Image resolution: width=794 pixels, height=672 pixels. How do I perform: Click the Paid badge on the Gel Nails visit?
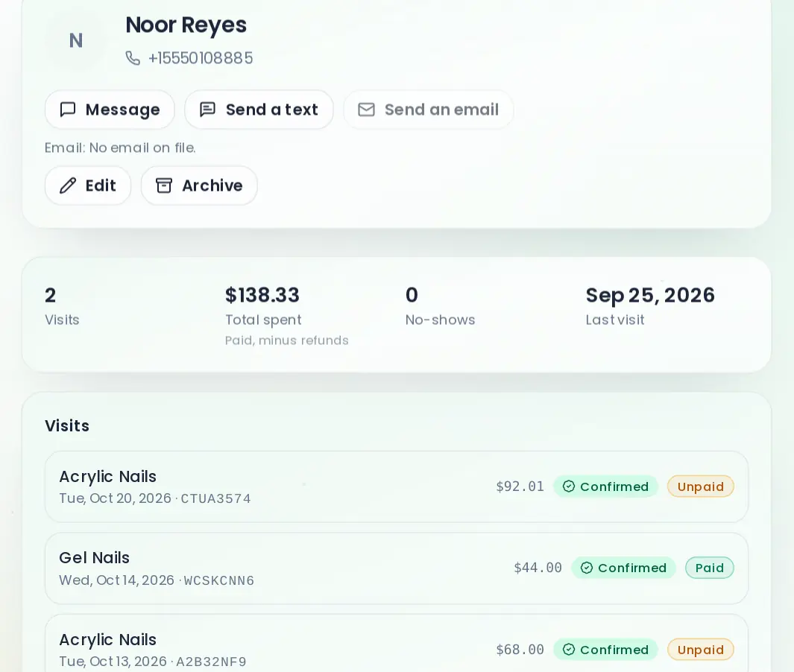pos(710,568)
